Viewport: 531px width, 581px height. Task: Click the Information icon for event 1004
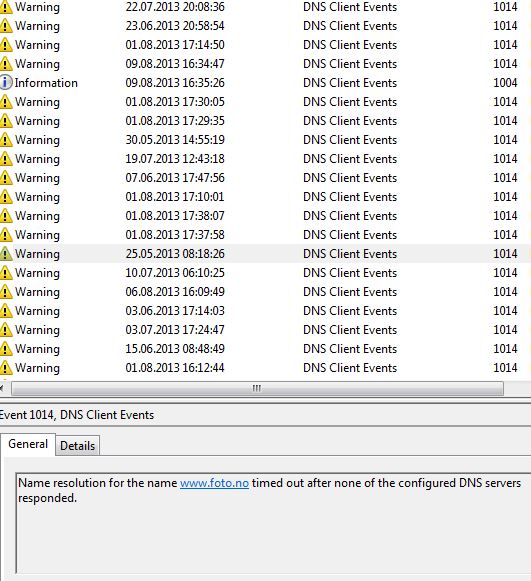pos(6,83)
